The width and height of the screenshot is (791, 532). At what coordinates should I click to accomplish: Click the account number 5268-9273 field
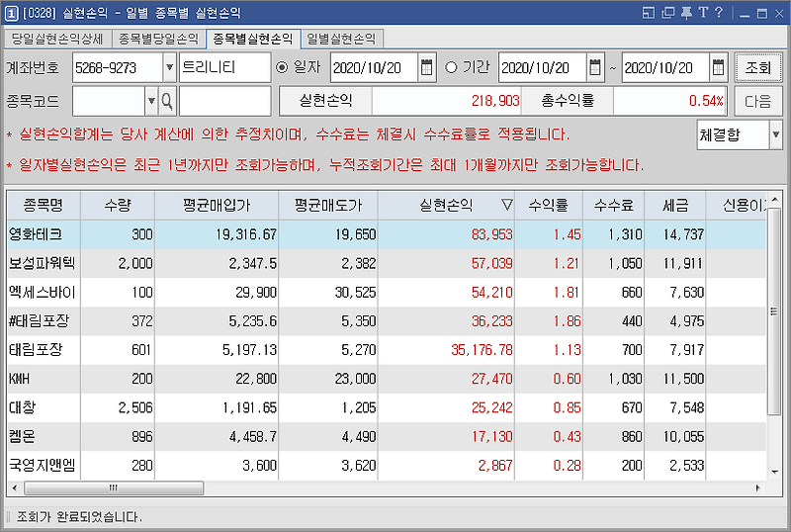click(x=118, y=67)
